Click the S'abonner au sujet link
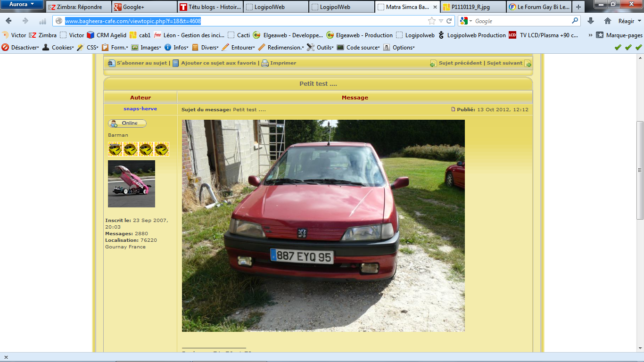 (x=141, y=63)
